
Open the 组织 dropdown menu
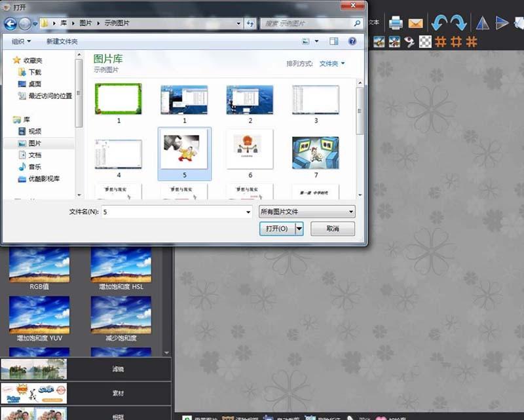coord(20,41)
